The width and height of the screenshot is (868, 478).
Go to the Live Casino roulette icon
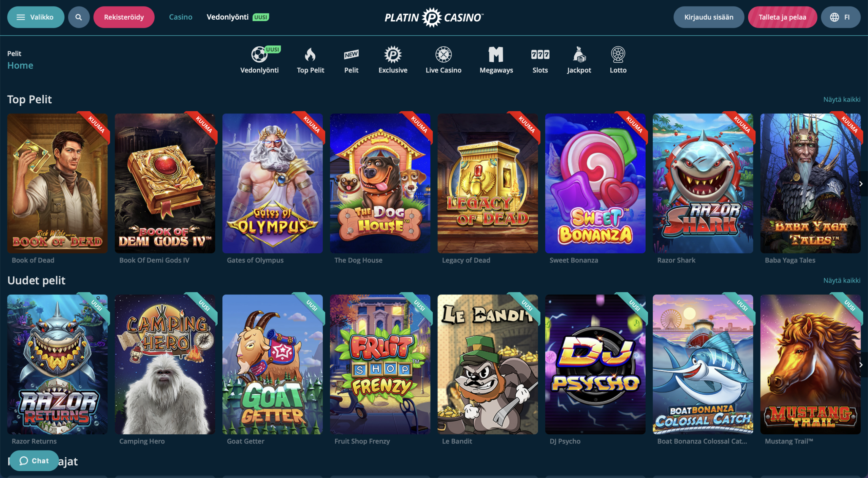[x=443, y=55]
